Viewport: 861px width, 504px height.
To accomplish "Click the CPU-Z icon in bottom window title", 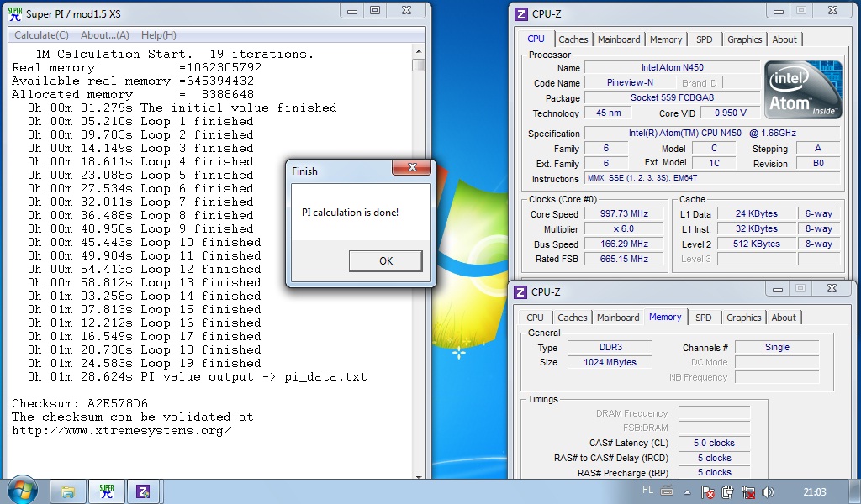I will pyautogui.click(x=520, y=291).
